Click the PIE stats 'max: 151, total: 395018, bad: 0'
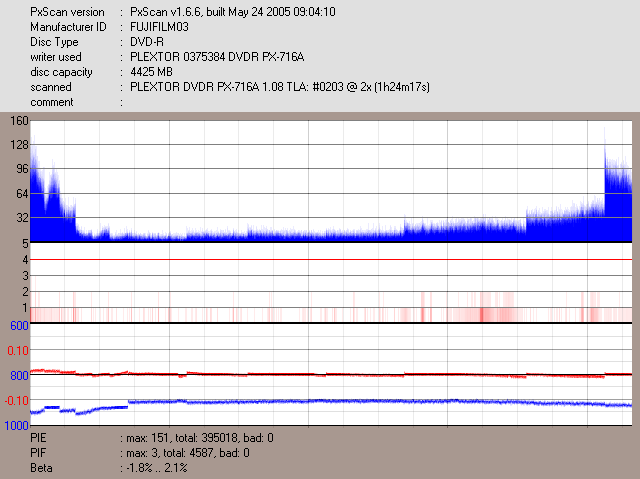 [x=200, y=438]
